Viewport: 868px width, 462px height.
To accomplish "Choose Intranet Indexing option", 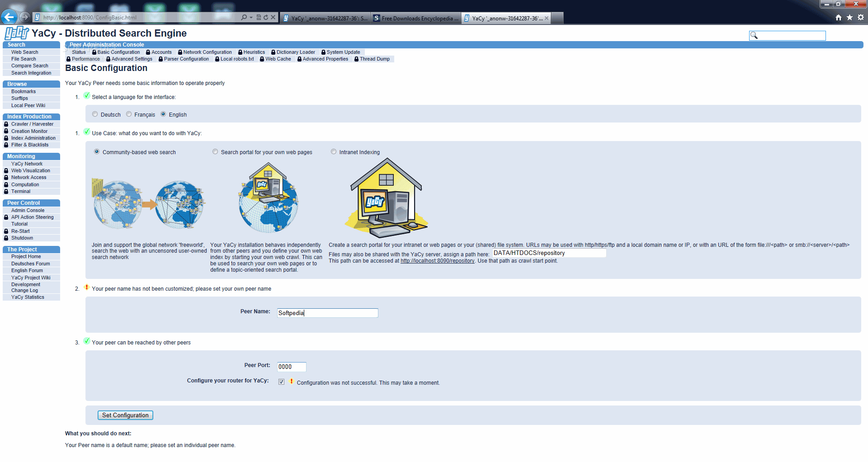I will click(334, 151).
